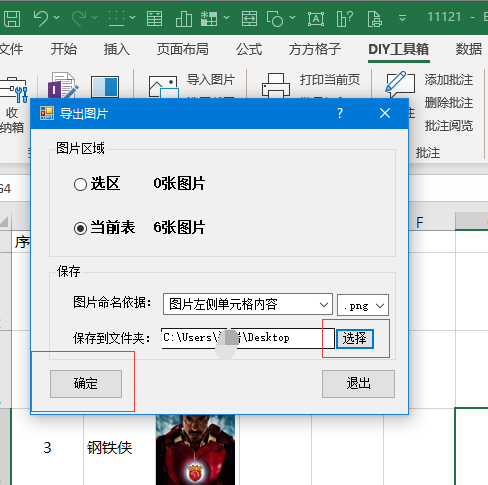This screenshot has height=485, width=488.
Task: Click the cell with number 3
Action: tap(47, 447)
